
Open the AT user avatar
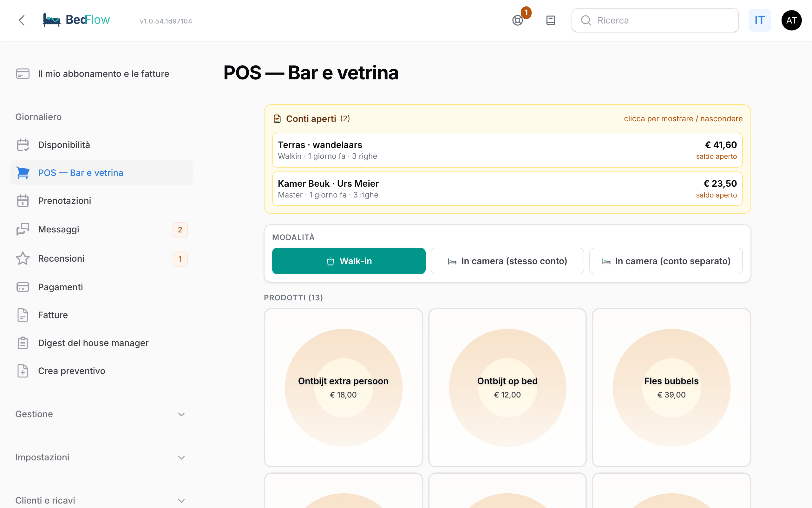(x=791, y=21)
